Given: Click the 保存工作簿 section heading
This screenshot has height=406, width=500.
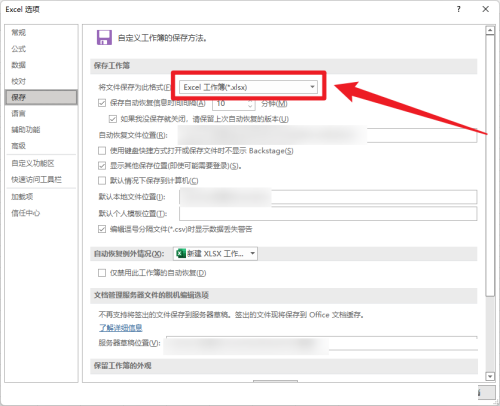Looking at the screenshot, I should (112, 66).
